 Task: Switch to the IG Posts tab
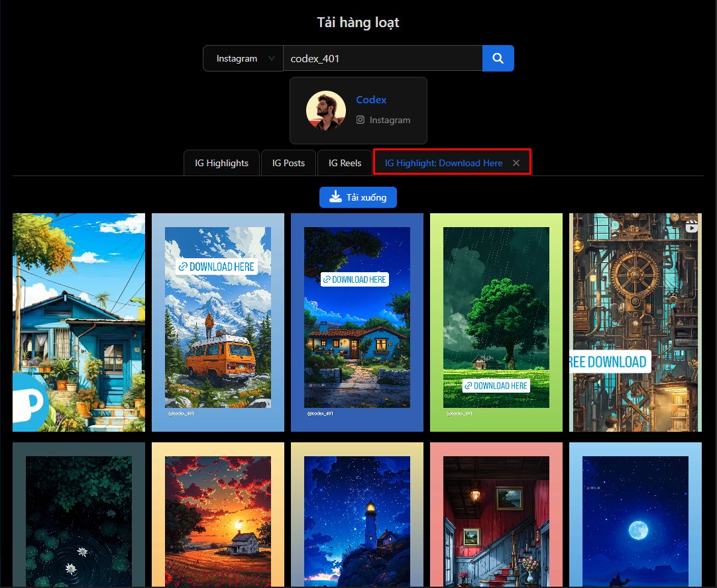[288, 163]
